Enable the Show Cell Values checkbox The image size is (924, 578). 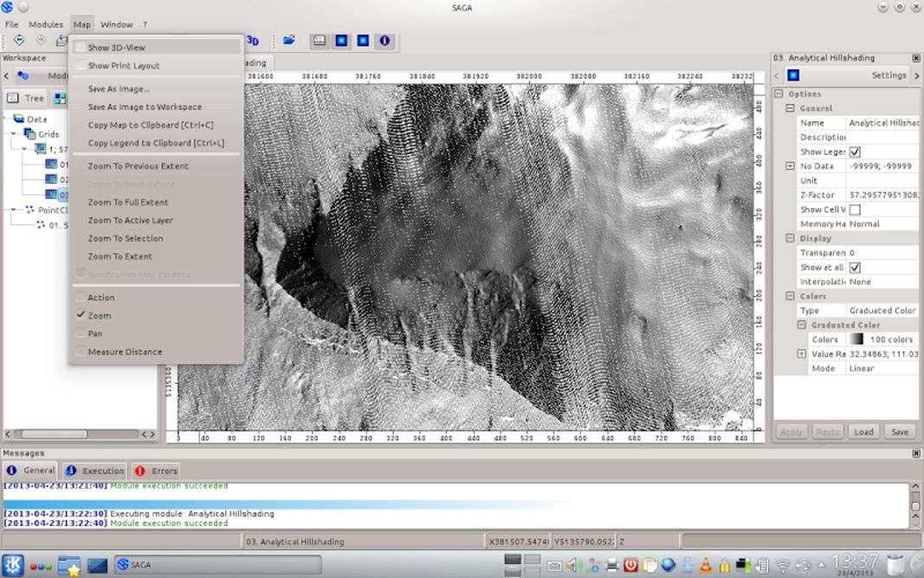coord(855,210)
